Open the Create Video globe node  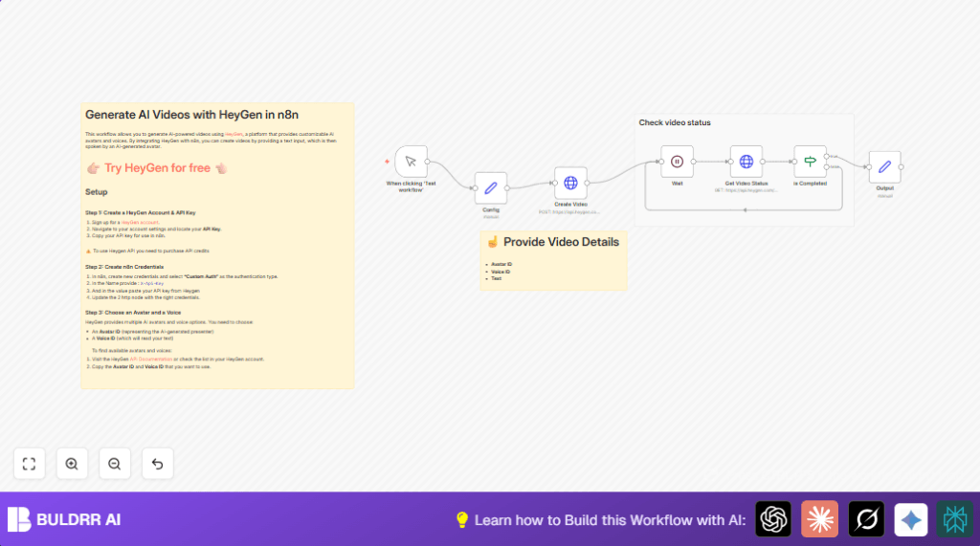(570, 183)
